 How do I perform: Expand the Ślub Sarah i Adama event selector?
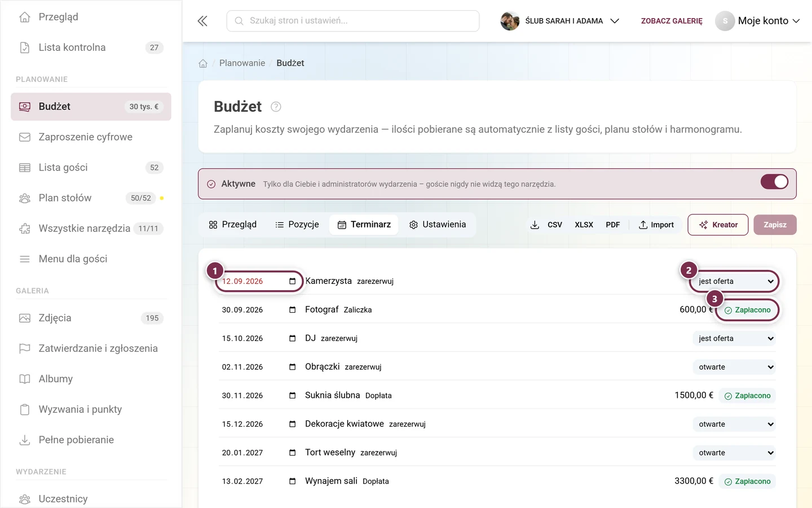point(560,21)
